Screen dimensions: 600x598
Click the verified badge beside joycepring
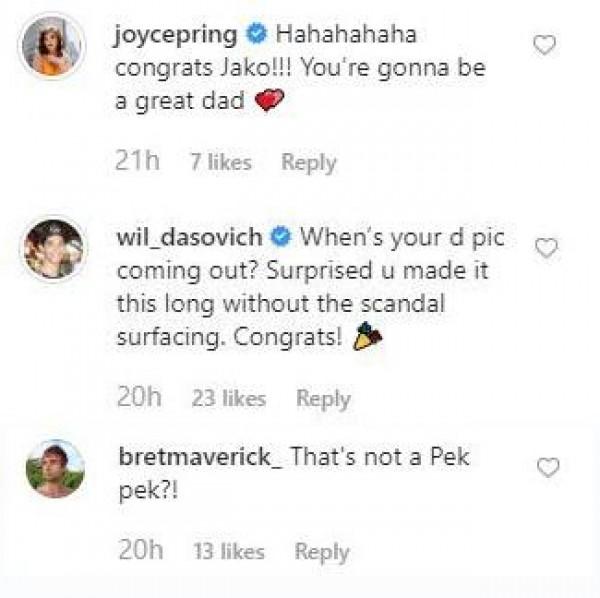(x=255, y=35)
